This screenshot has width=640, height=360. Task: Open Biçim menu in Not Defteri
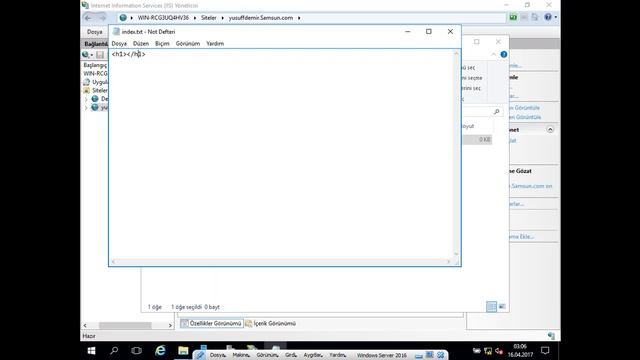pos(162,43)
